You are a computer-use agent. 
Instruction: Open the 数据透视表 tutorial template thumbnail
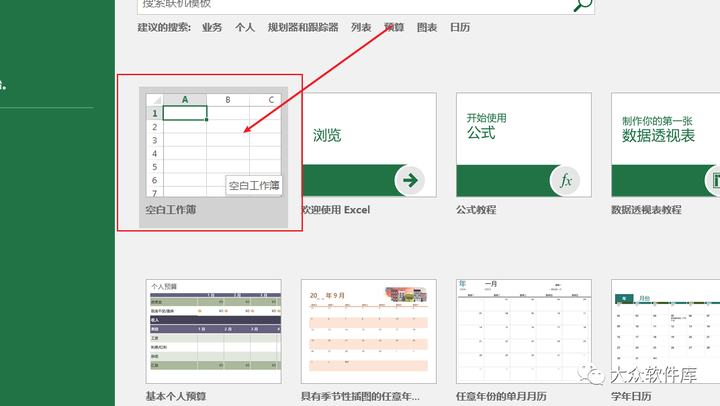(x=665, y=145)
